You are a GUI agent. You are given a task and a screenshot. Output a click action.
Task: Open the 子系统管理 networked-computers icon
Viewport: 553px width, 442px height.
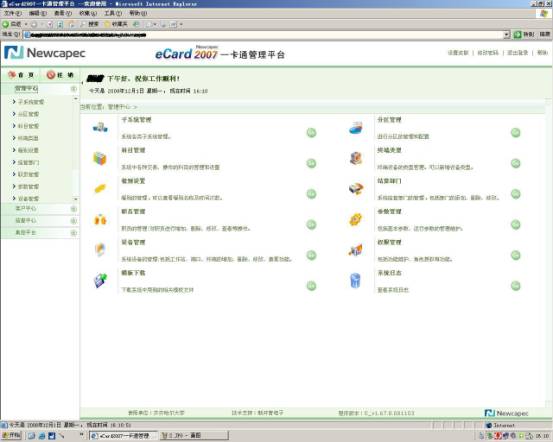coord(100,127)
